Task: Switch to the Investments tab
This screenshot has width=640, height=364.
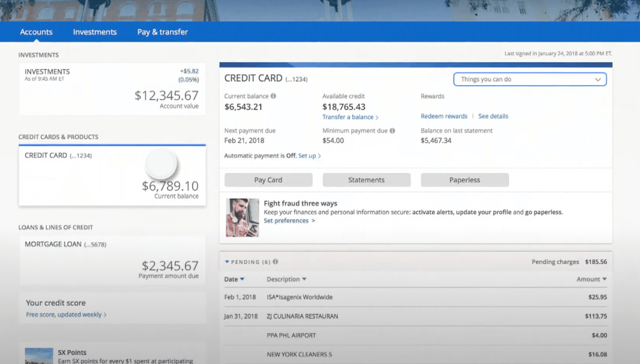Action: click(95, 32)
